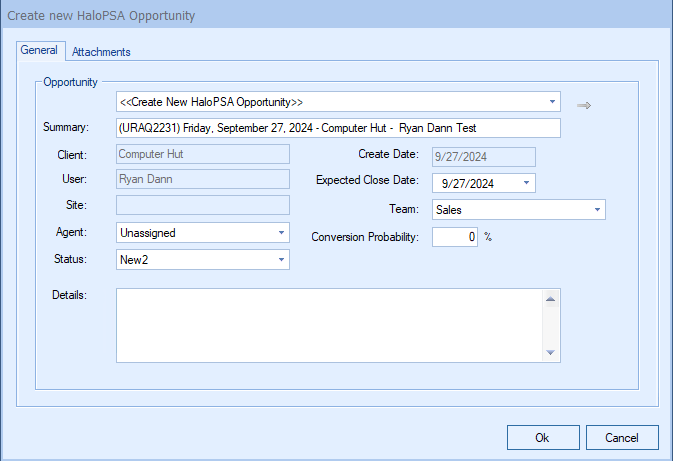Click the dialog title Create new HaloPSA Opportunity
This screenshot has width=673, height=461.
tap(101, 15)
